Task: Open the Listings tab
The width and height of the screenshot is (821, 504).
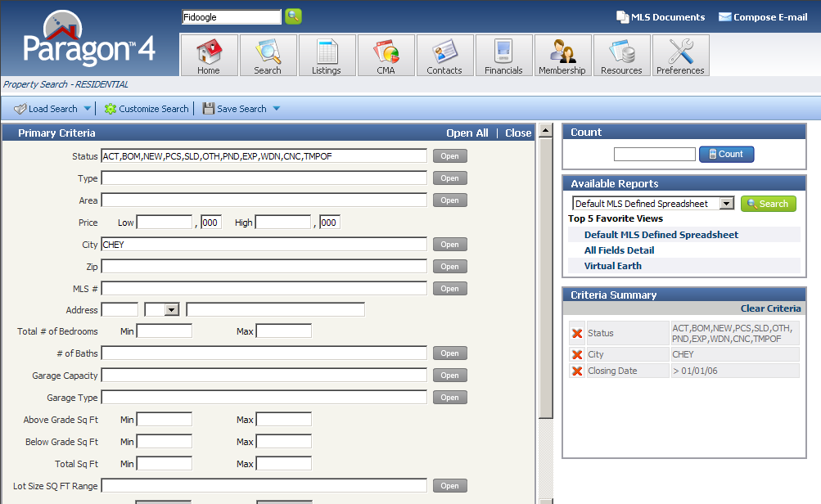Action: click(x=327, y=56)
